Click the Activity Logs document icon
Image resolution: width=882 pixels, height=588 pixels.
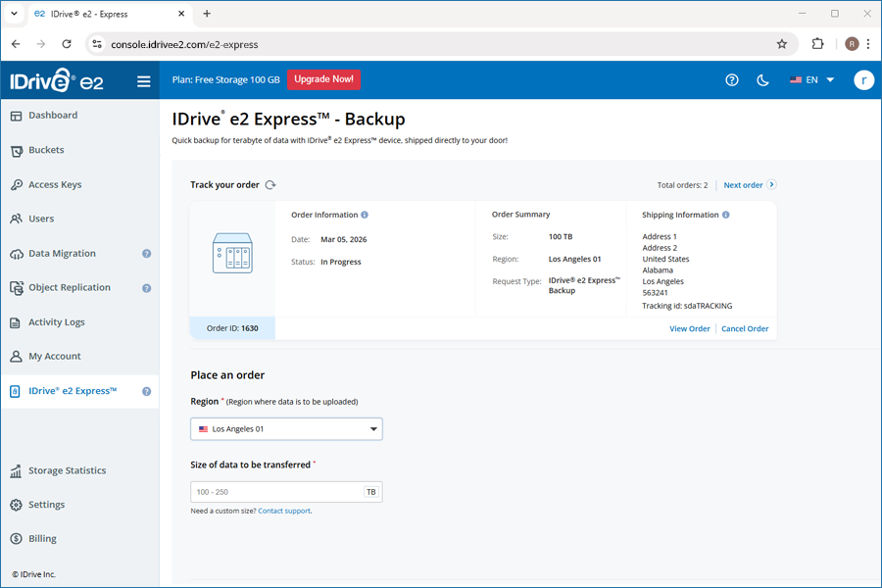(16, 323)
